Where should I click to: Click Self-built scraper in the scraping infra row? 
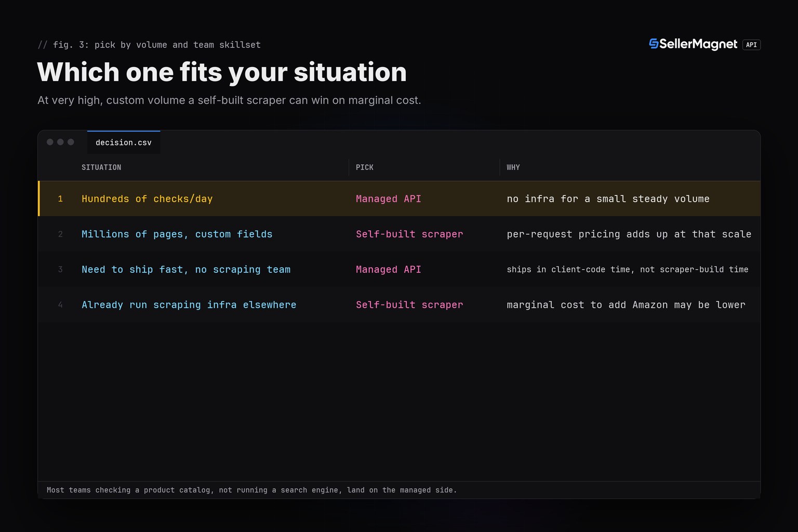[409, 305]
